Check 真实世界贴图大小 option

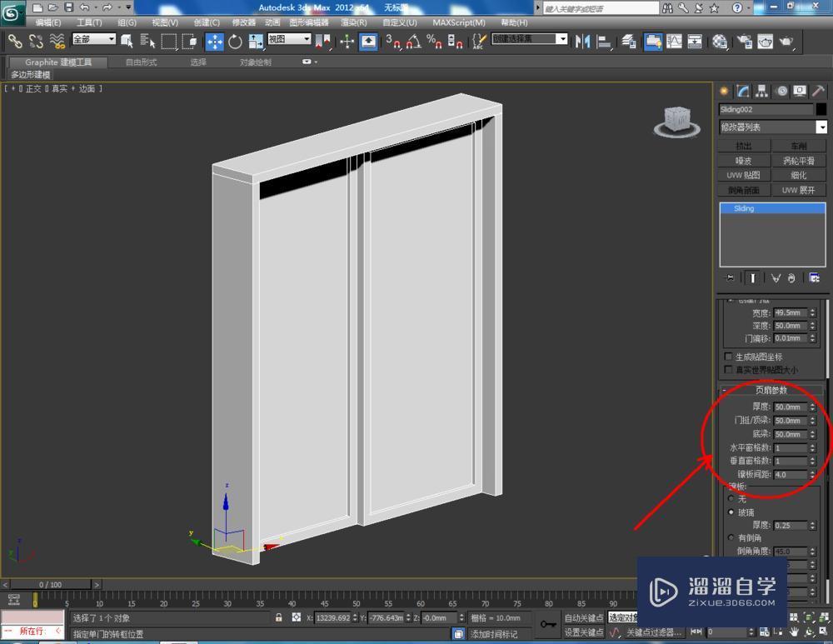[727, 369]
